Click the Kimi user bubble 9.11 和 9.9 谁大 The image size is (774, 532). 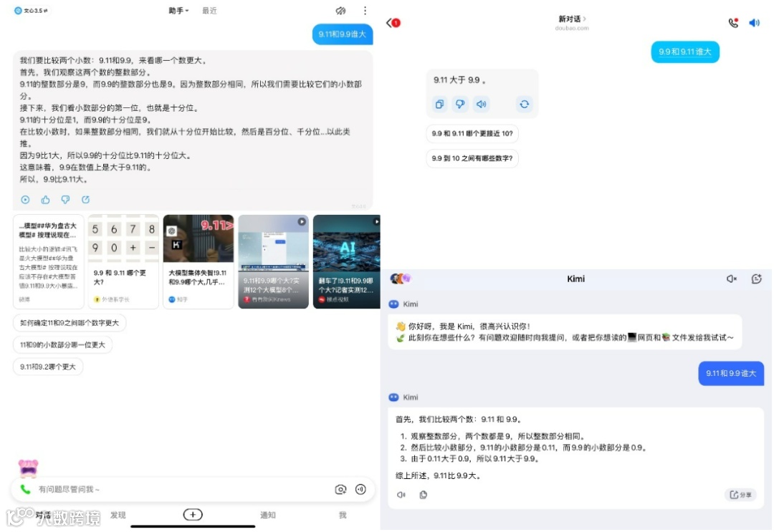[x=731, y=373]
